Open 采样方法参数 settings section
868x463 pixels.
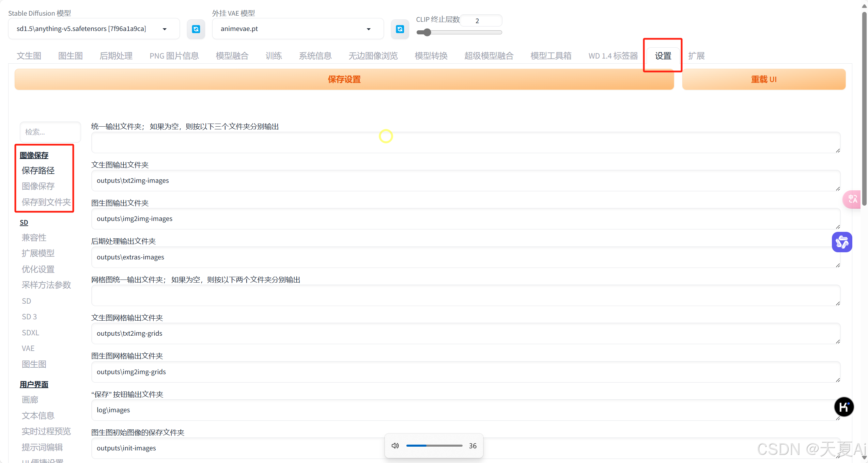coord(46,285)
